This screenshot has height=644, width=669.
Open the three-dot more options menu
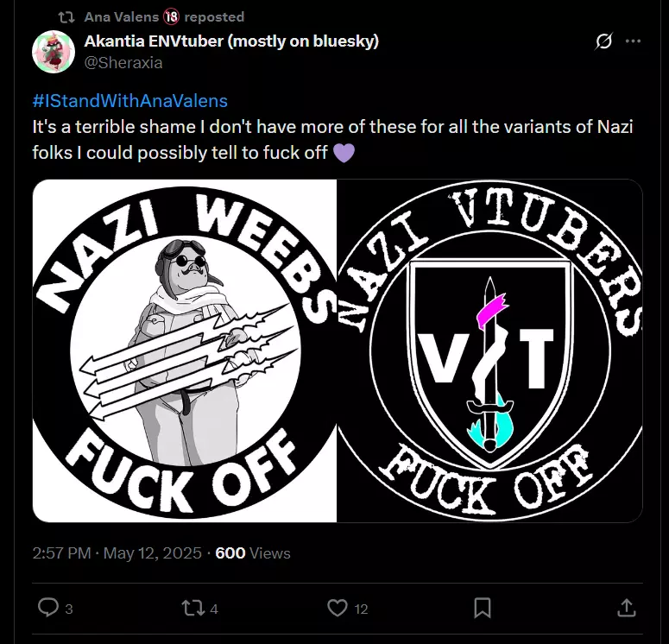633,41
